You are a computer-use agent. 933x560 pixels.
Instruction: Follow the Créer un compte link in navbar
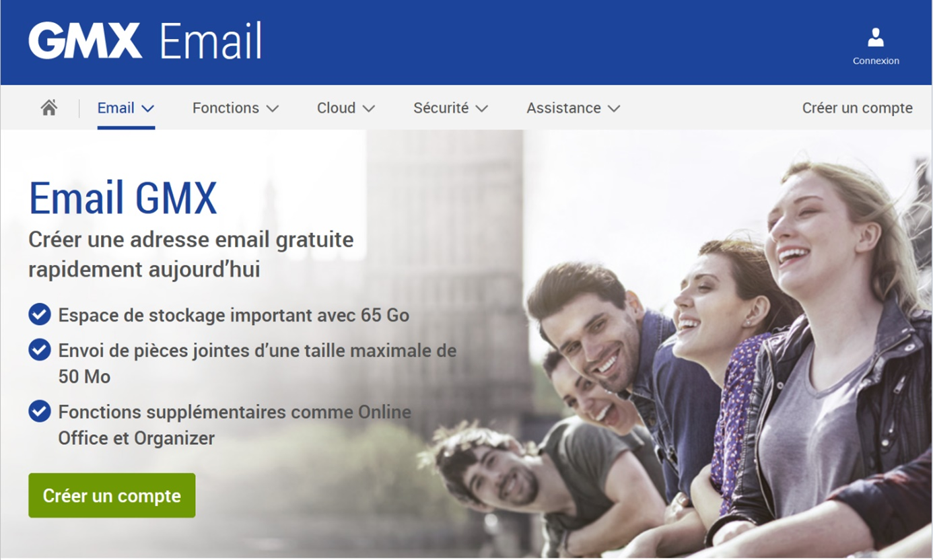(x=857, y=108)
